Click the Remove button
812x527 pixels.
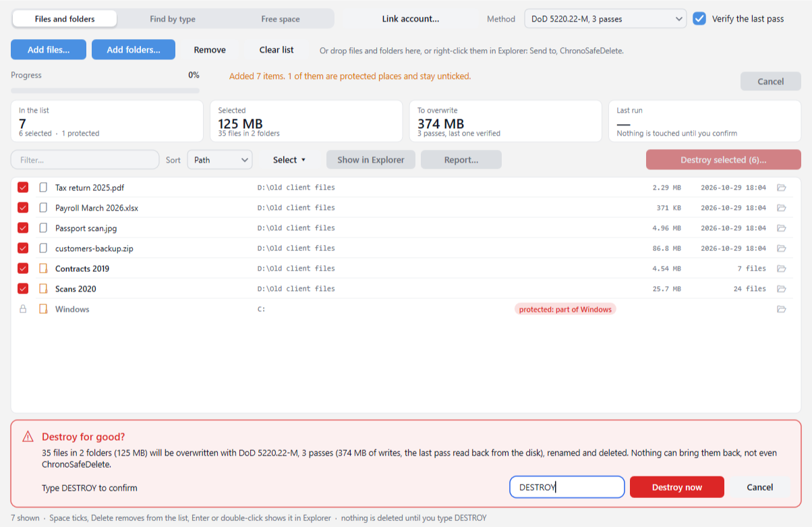210,49
